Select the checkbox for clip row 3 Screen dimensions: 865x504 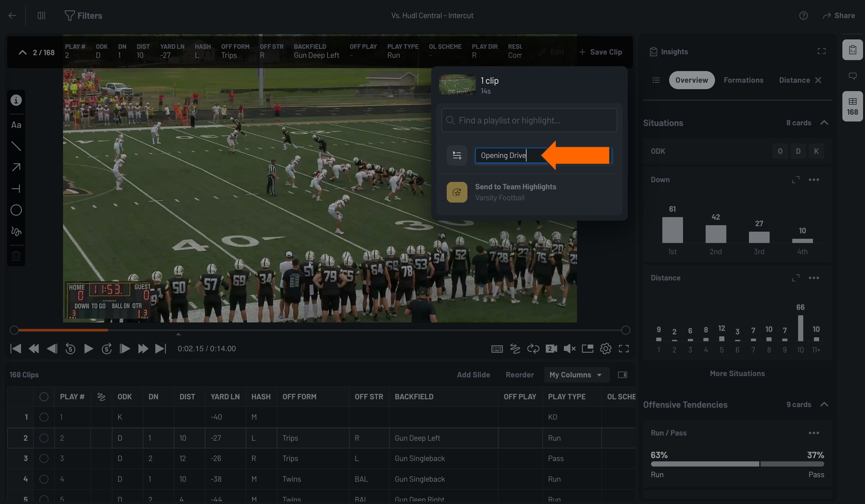(44, 458)
